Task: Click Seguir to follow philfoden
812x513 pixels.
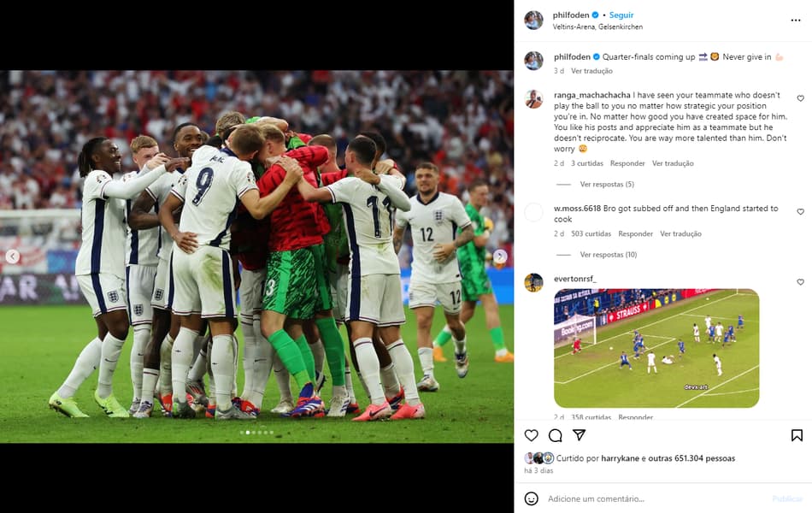Action: (x=621, y=15)
